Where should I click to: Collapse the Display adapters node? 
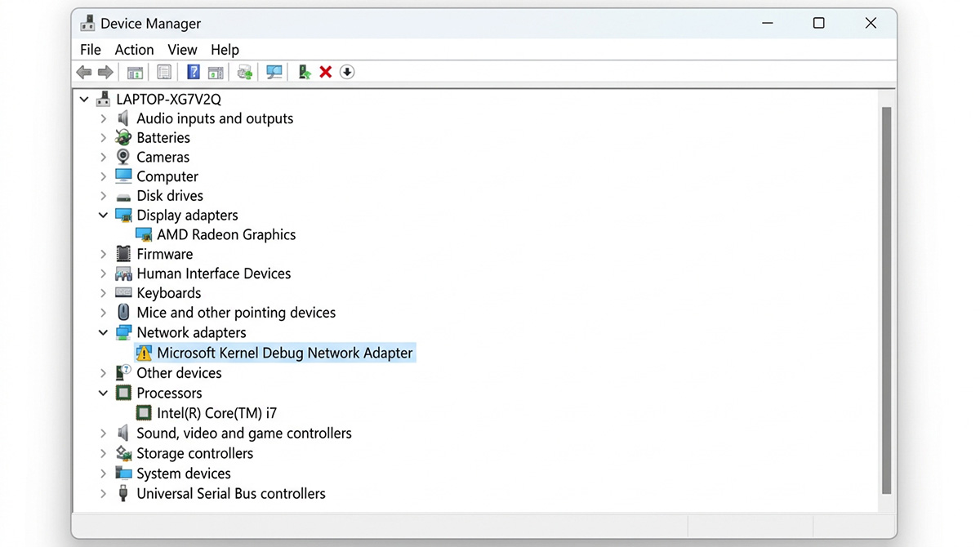coord(103,216)
